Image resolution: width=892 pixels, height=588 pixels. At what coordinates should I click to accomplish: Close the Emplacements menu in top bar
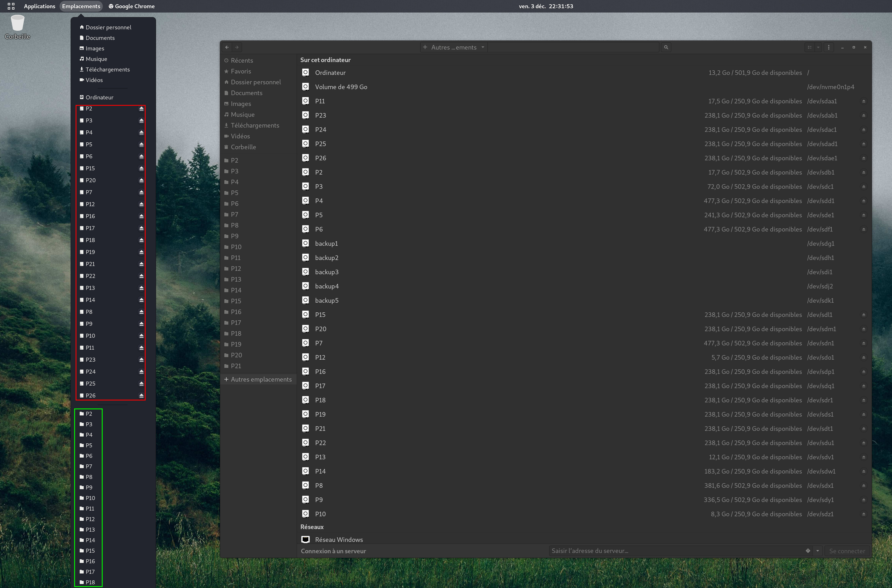pyautogui.click(x=81, y=6)
